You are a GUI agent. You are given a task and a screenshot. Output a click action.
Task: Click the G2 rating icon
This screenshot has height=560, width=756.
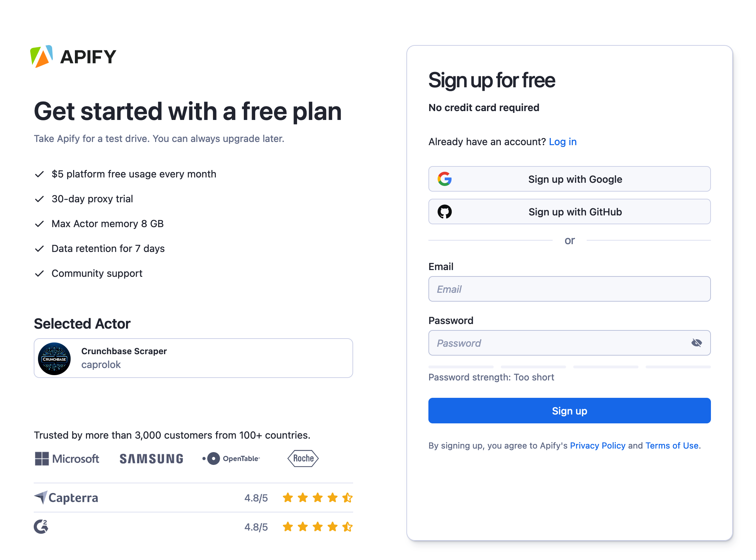(x=40, y=527)
